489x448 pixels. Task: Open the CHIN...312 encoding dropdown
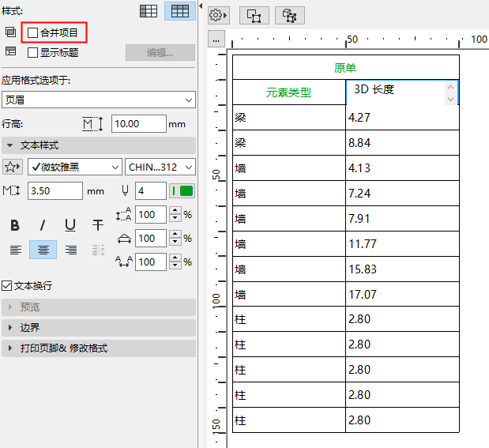click(160, 168)
